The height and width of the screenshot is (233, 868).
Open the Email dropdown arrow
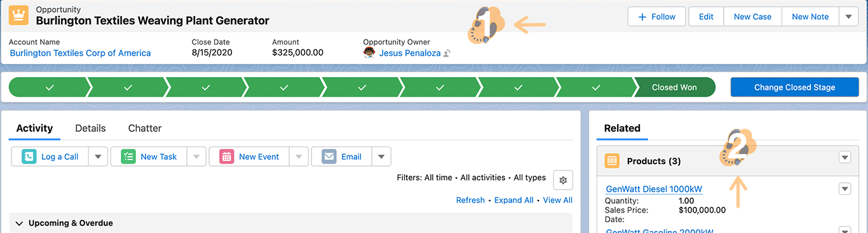[381, 157]
